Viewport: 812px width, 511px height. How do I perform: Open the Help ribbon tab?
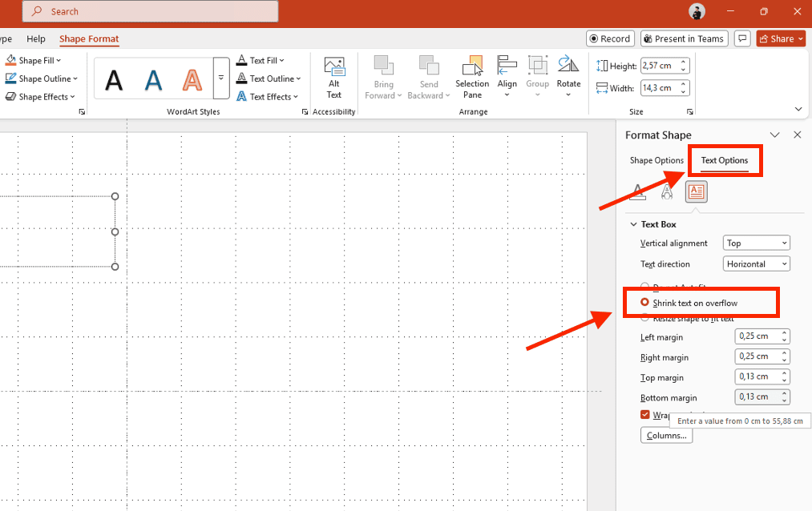36,38
